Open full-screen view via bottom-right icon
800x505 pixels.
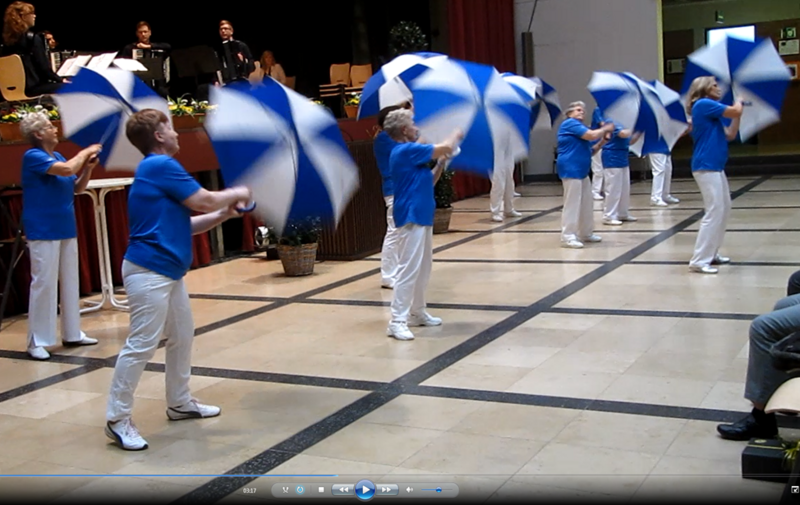(x=794, y=489)
